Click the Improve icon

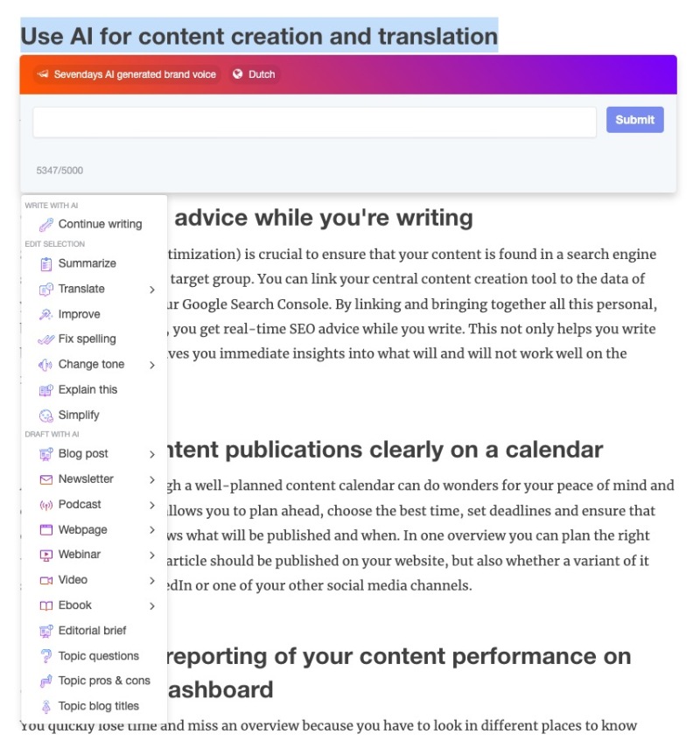click(46, 314)
